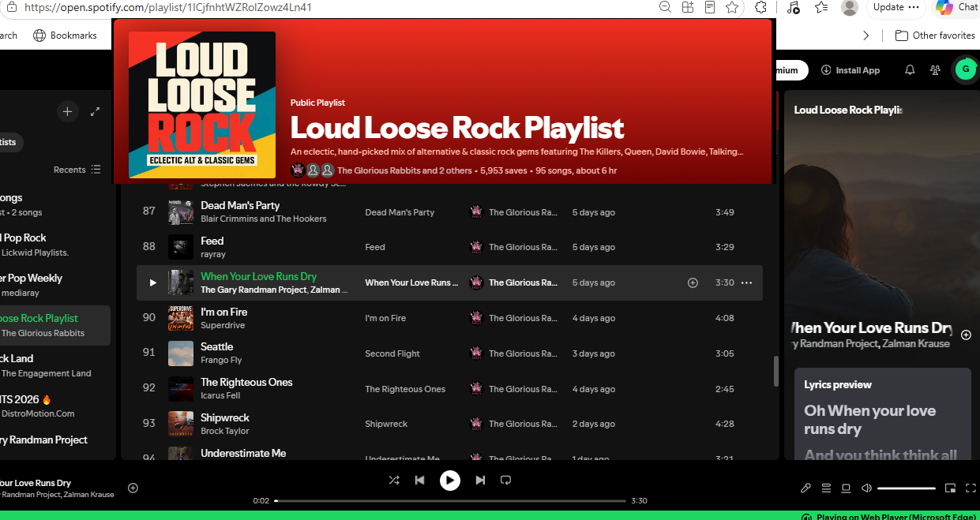The image size is (980, 520).
Task: Open more options for When Your Love Runs Dry
Action: point(746,282)
